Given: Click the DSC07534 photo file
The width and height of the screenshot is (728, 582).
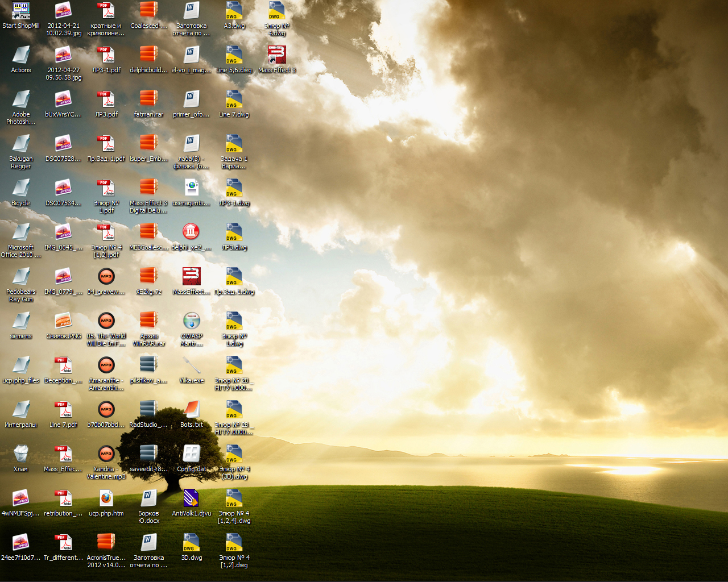Looking at the screenshot, I should coord(64,193).
